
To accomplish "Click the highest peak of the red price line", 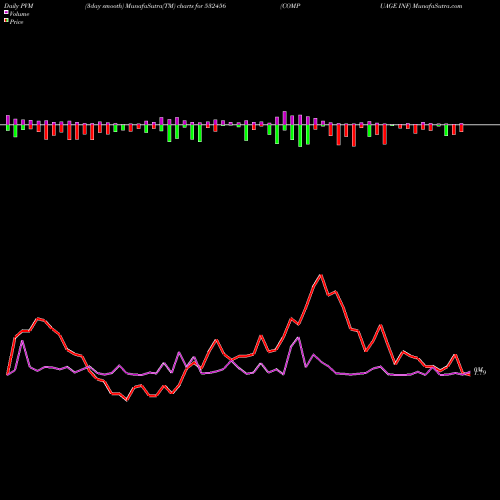I will coord(321,275).
